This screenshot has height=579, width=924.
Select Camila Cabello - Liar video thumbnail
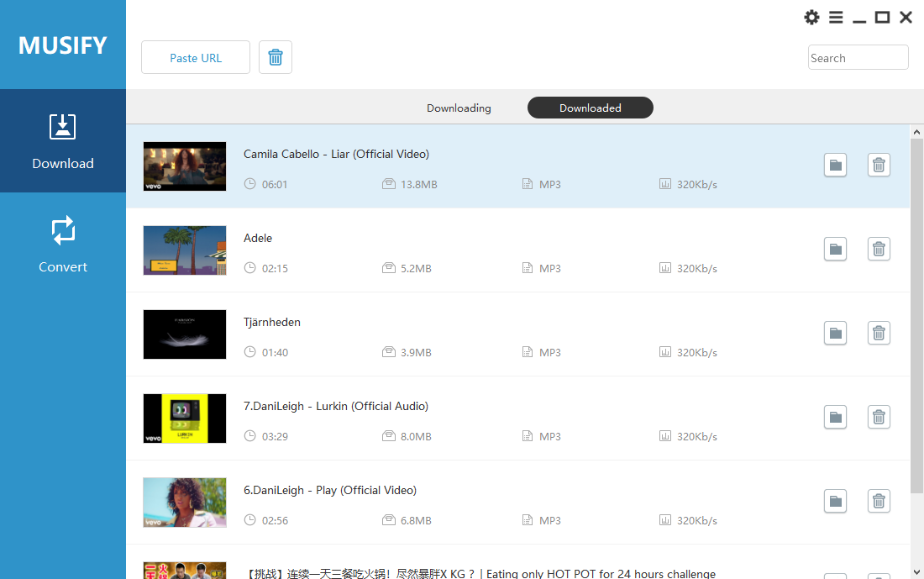point(185,166)
